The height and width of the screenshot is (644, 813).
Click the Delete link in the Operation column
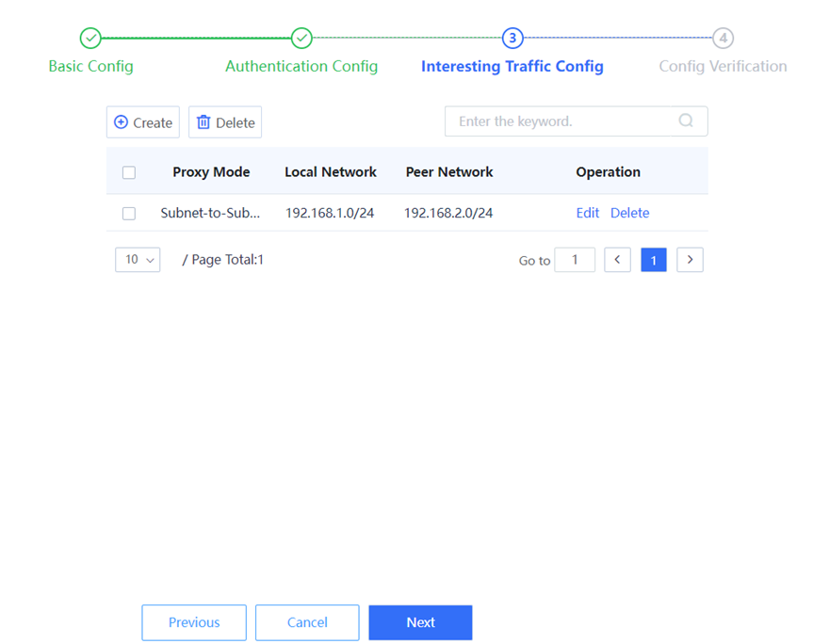(x=629, y=213)
